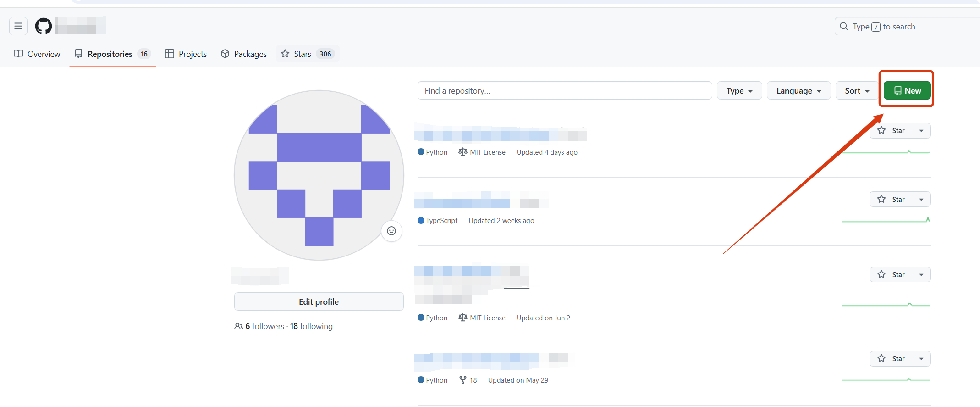Expand the Type filter dropdown
The height and width of the screenshot is (407, 980).
(739, 91)
